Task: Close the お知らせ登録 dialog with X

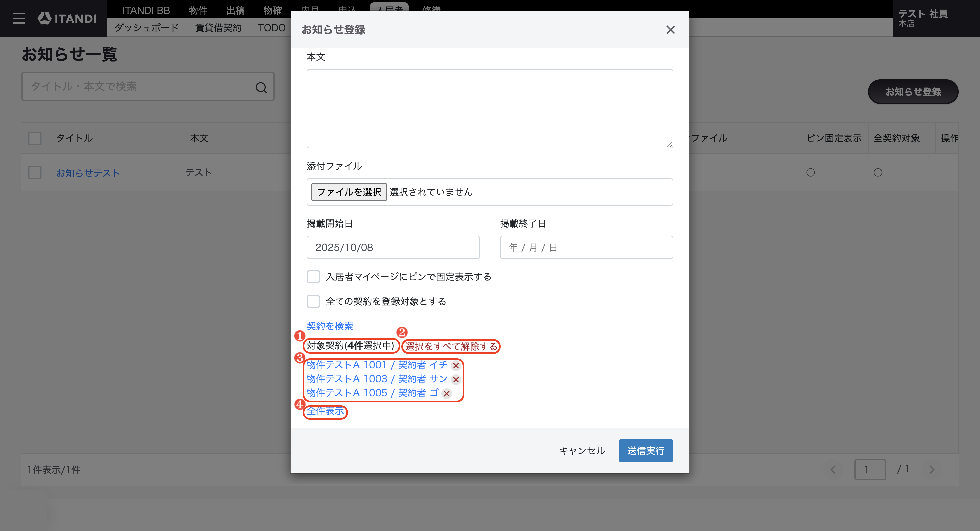Action: (670, 30)
